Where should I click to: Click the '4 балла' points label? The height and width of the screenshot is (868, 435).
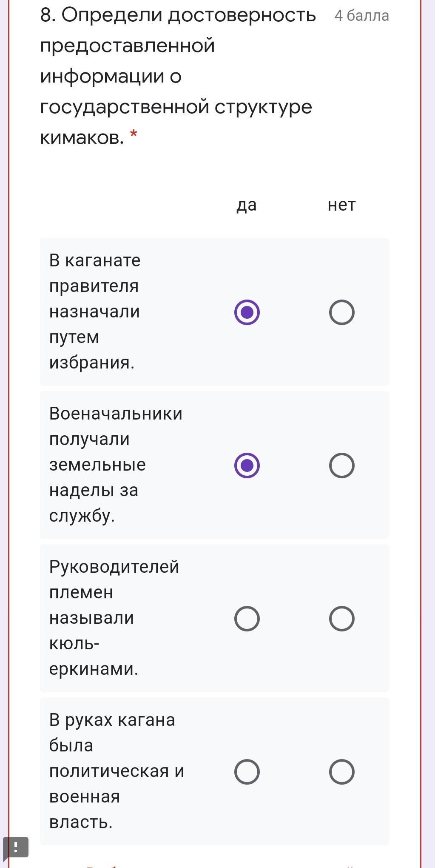click(361, 16)
